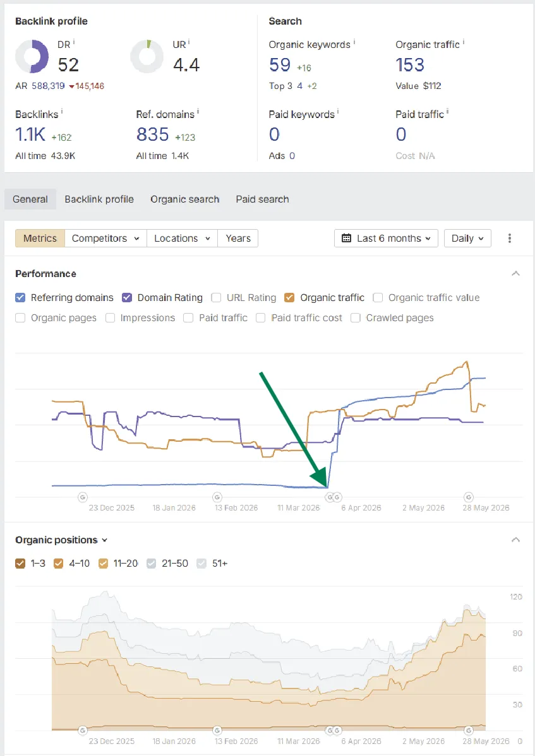Click the Top 3 count value 4
The height and width of the screenshot is (756, 535).
tap(299, 86)
